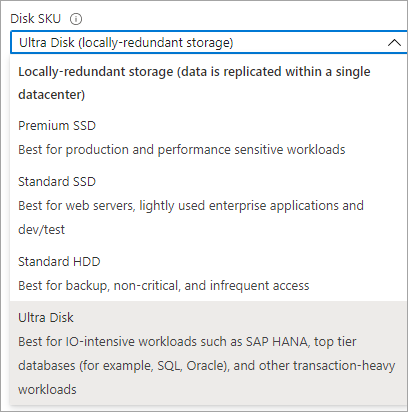
Task: Click 'Best for backup, non-critical' text
Action: pos(99,286)
